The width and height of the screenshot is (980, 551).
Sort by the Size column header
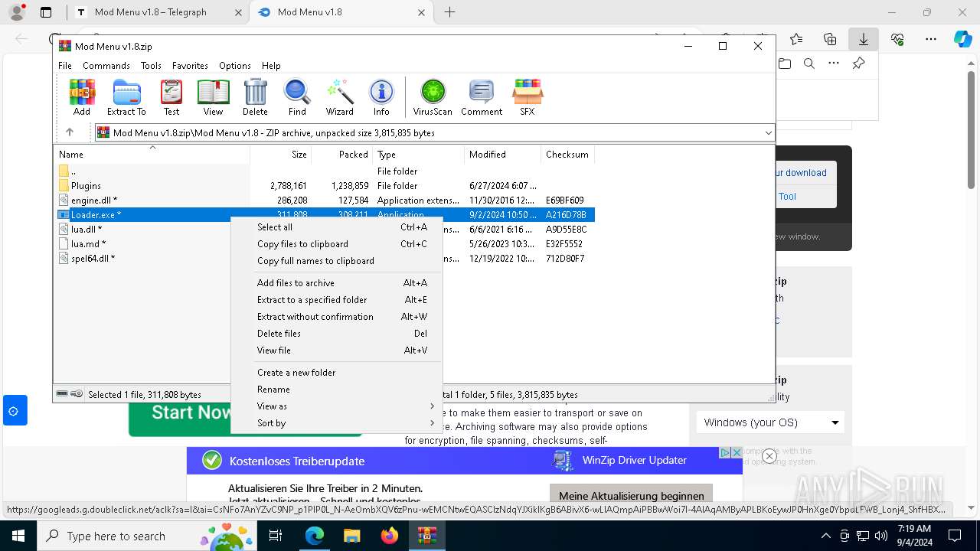click(281, 155)
